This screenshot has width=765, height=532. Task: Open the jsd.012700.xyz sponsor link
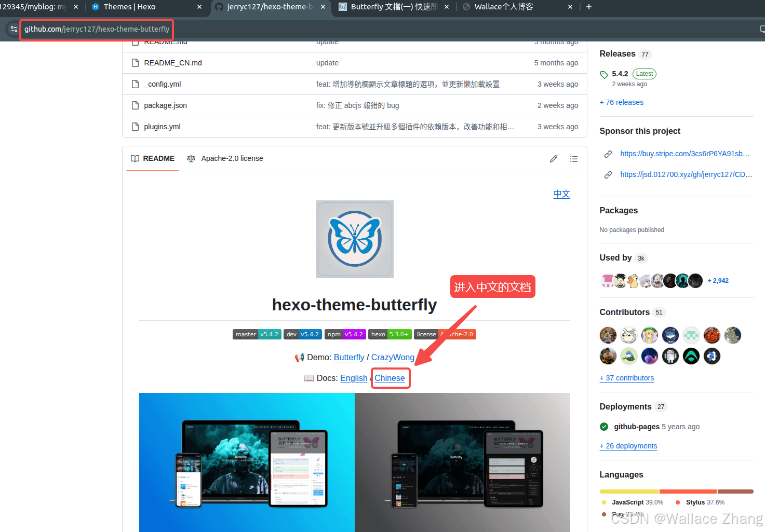coord(686,174)
